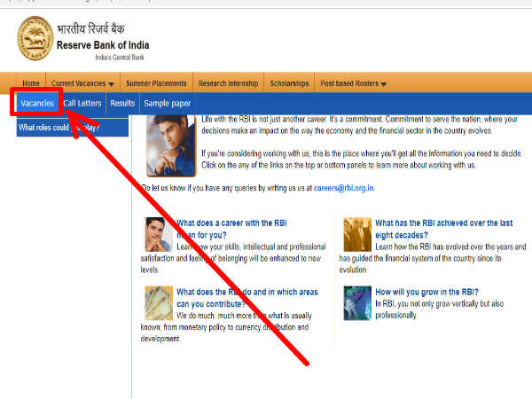Click the 'Reserve Bank of India' title text
This screenshot has width=532, height=399.
point(103,45)
